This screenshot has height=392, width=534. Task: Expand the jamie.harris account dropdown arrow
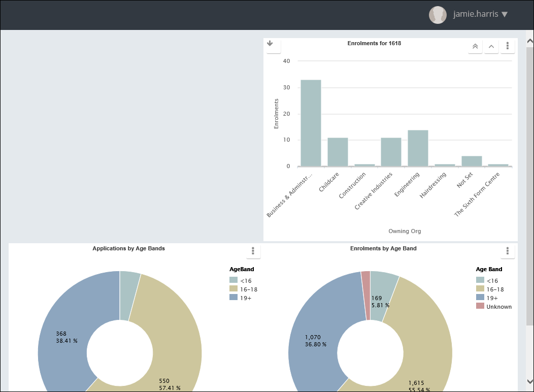[504, 15]
